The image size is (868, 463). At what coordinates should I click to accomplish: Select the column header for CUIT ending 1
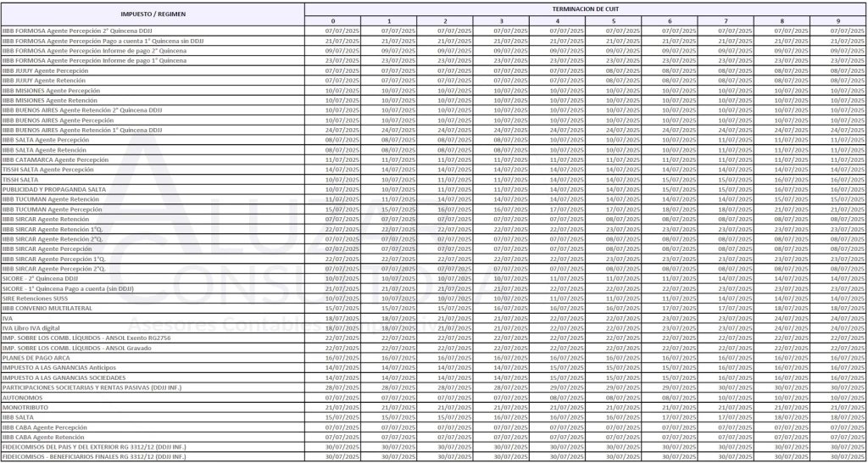(x=389, y=21)
